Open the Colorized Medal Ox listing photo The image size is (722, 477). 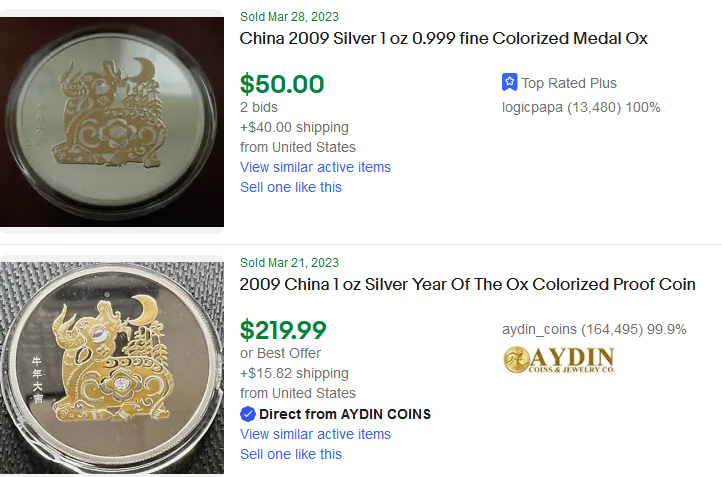point(111,118)
